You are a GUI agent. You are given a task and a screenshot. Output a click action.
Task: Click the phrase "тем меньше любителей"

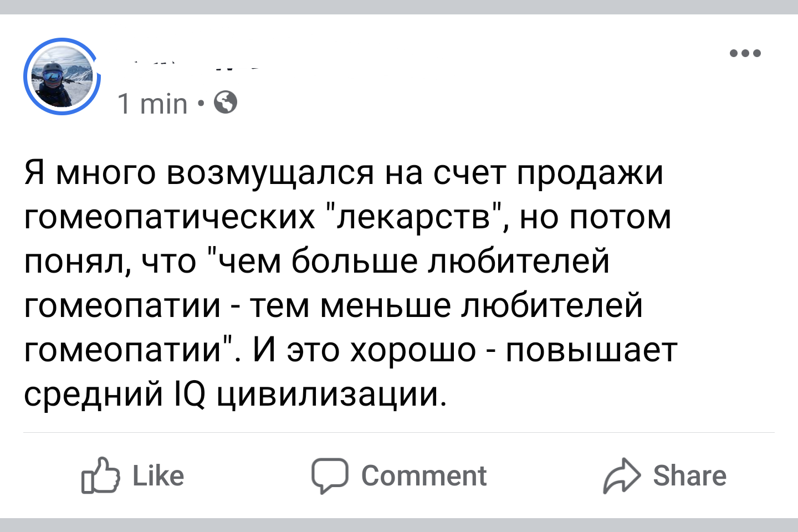(x=447, y=305)
